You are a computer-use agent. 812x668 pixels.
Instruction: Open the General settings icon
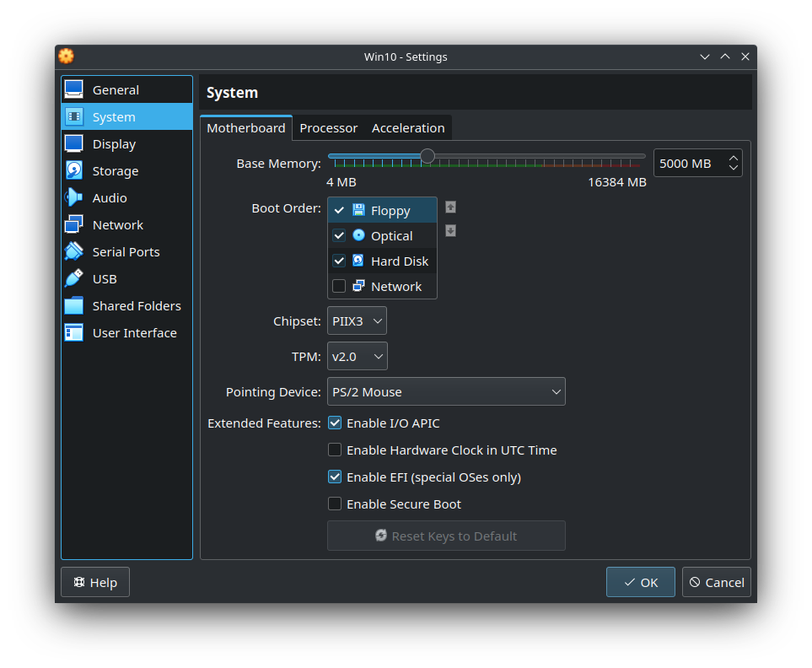point(73,89)
